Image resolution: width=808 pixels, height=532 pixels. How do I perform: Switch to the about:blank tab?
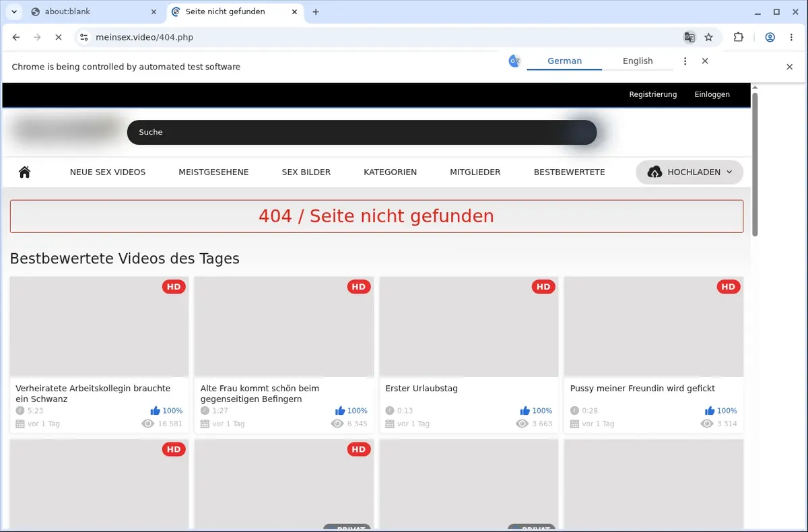93,11
